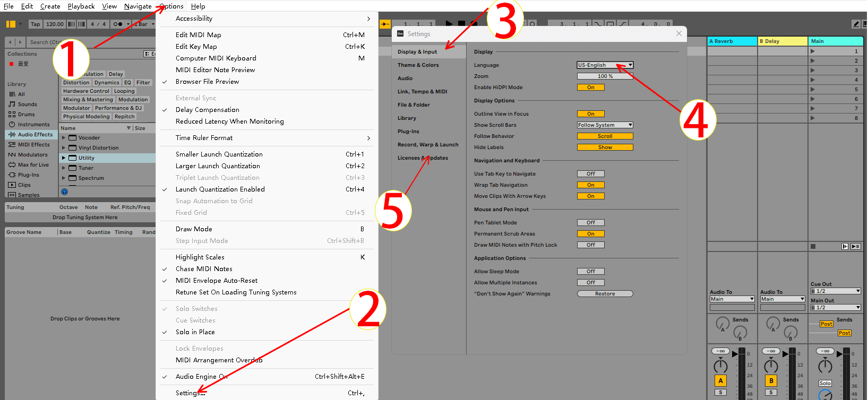Image resolution: width=868 pixels, height=400 pixels.
Task: Start playback with the Play button
Action: coord(449,24)
